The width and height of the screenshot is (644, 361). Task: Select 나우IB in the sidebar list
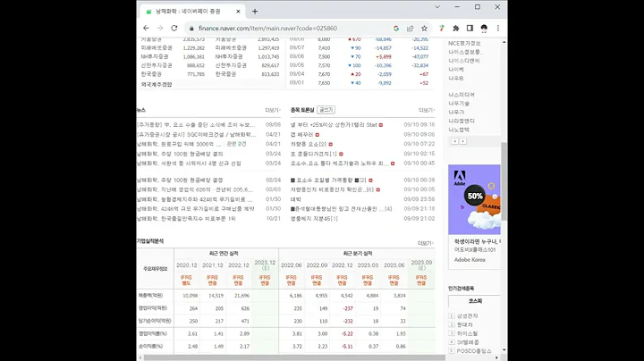pyautogui.click(x=456, y=78)
